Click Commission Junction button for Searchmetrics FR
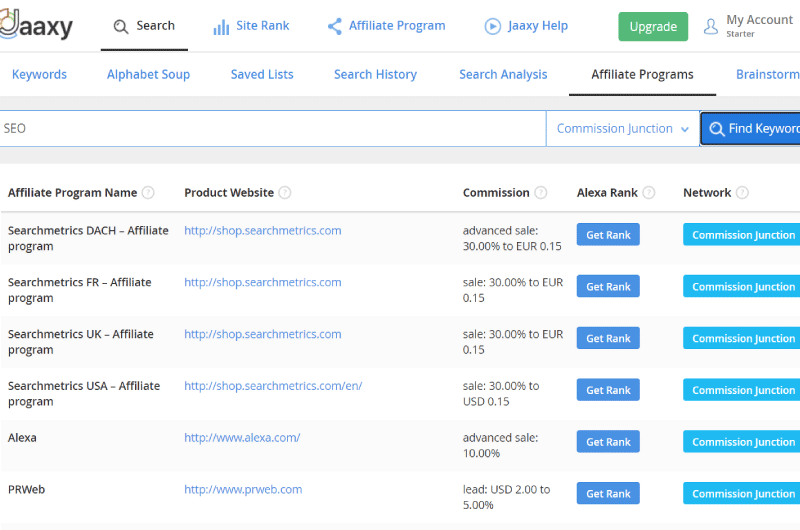 (x=742, y=286)
